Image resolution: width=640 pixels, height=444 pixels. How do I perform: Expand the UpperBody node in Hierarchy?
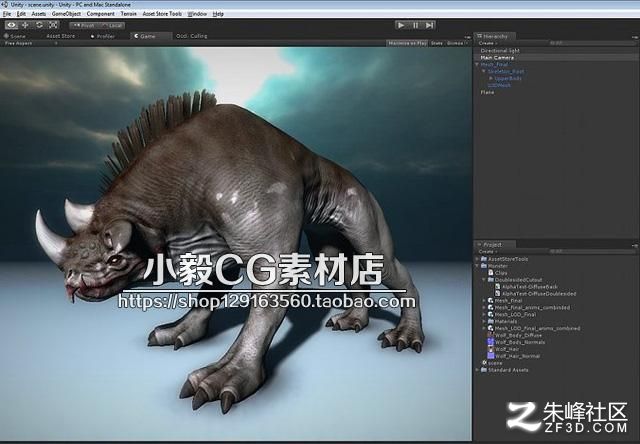click(x=491, y=78)
